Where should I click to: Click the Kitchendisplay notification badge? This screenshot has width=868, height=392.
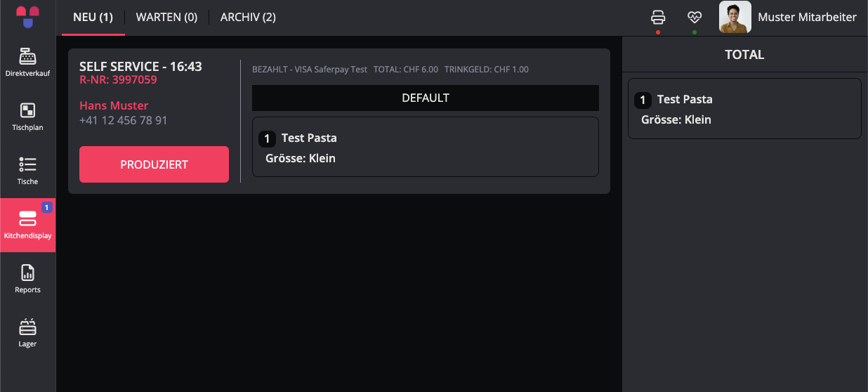pyautogui.click(x=47, y=207)
